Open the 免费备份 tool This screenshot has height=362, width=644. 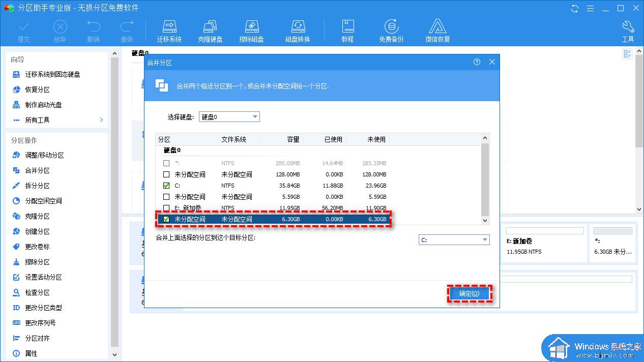391,31
